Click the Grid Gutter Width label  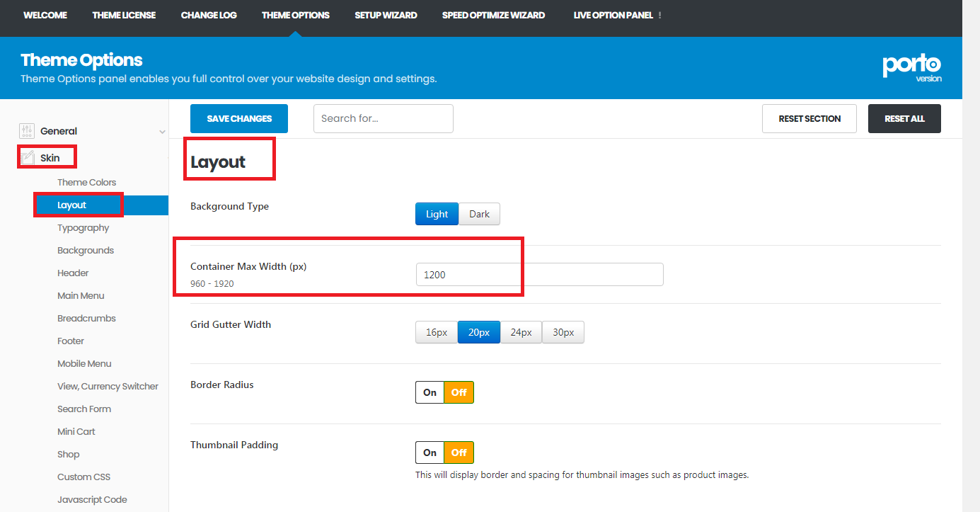[231, 324]
